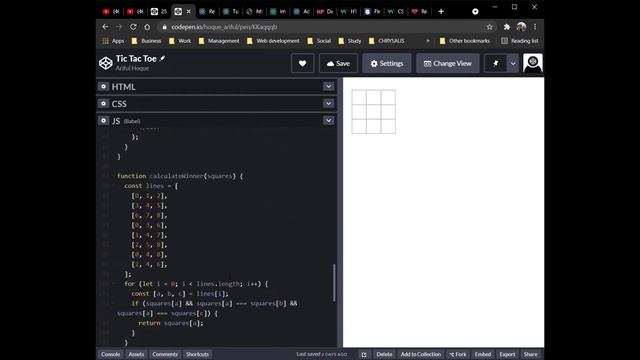Close the active CodePen tab
The width and height of the screenshot is (640, 360).
pos(189,11)
